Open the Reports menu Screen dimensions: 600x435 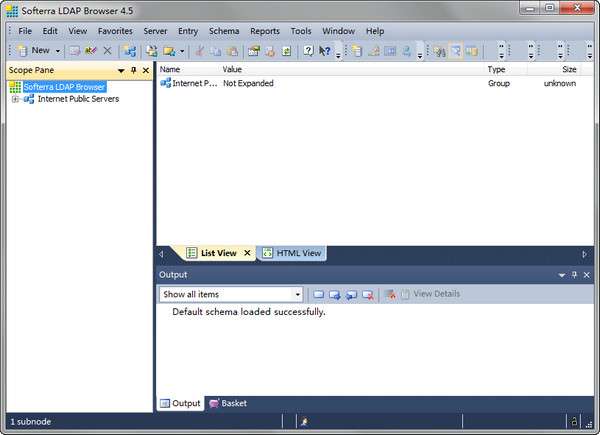tap(265, 31)
